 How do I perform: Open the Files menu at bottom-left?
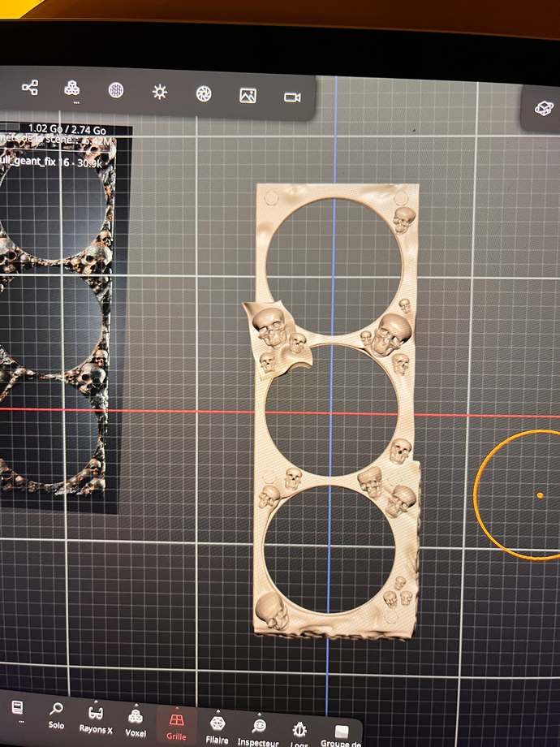click(x=18, y=707)
